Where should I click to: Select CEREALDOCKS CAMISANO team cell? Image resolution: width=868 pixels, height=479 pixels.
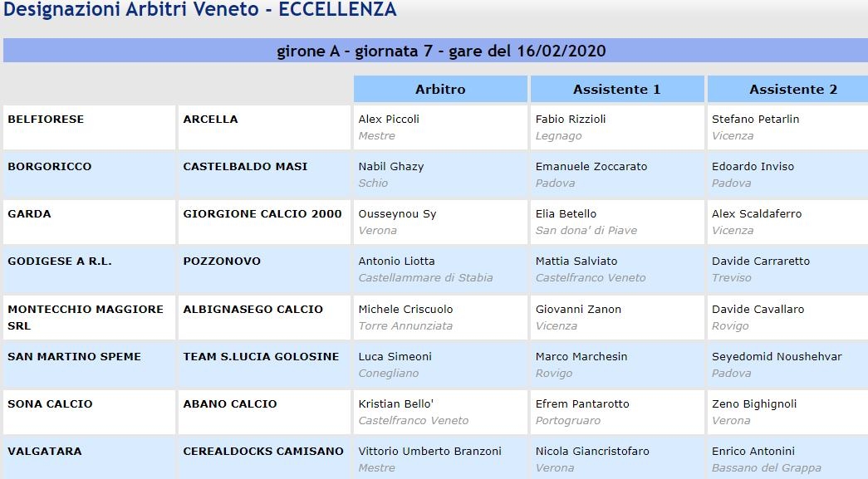[x=265, y=458]
